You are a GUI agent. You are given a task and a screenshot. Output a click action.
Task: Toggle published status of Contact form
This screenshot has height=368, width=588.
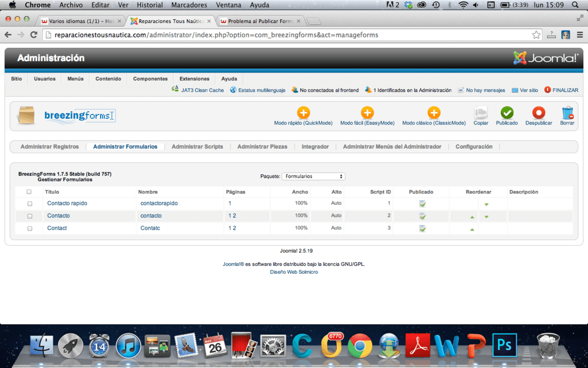click(422, 228)
